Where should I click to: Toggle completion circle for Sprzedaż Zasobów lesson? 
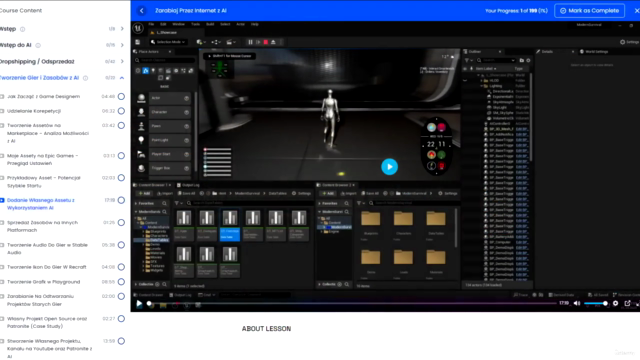point(121,222)
